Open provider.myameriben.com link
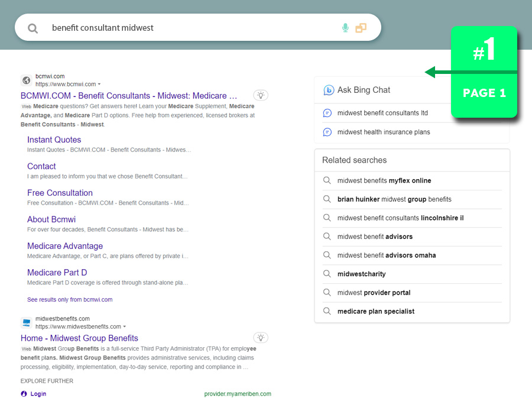The width and height of the screenshot is (532, 414). pyautogui.click(x=238, y=394)
